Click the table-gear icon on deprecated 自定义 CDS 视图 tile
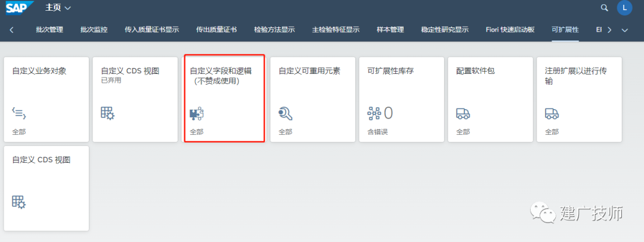This screenshot has width=644, height=242. (x=107, y=113)
